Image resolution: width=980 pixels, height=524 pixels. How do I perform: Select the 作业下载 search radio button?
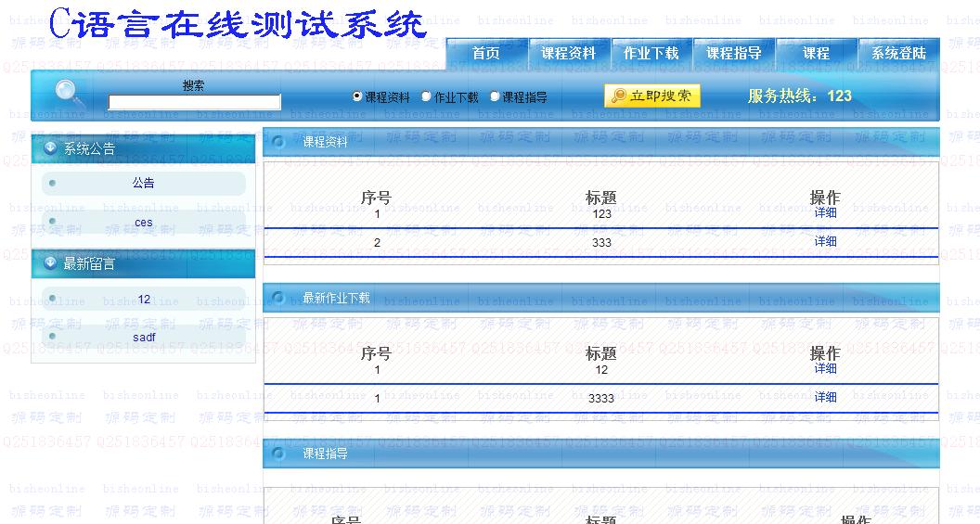pos(426,96)
